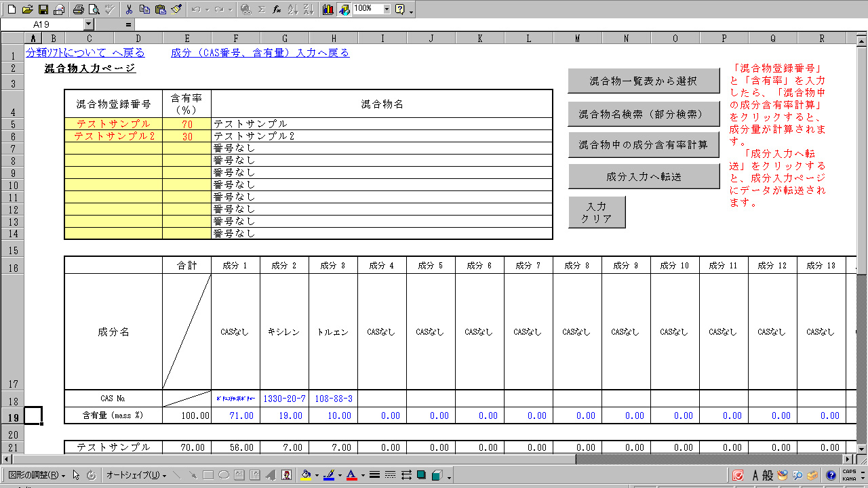Apply the red Font Color A
The width and height of the screenshot is (868, 488).
pyautogui.click(x=351, y=475)
